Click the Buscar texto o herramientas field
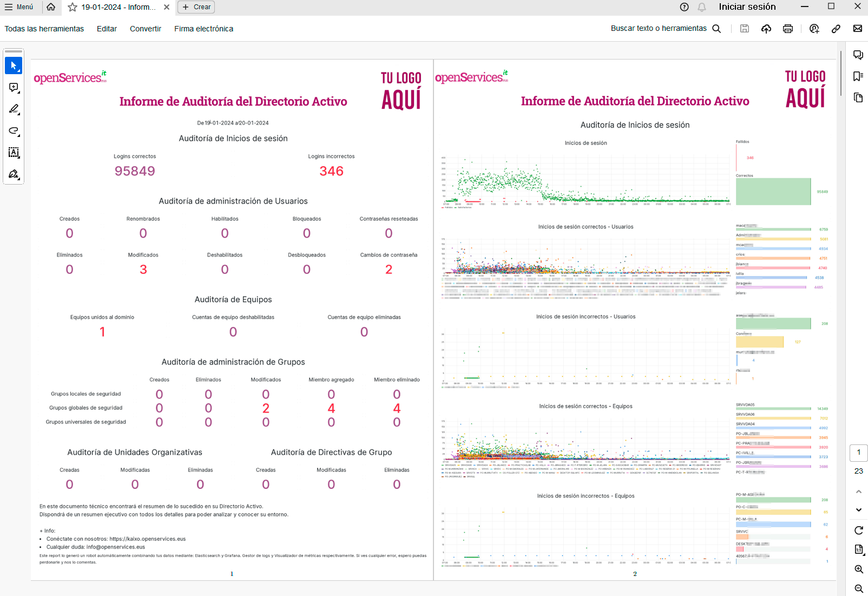Viewport: 868px width, 596px height. [665, 29]
